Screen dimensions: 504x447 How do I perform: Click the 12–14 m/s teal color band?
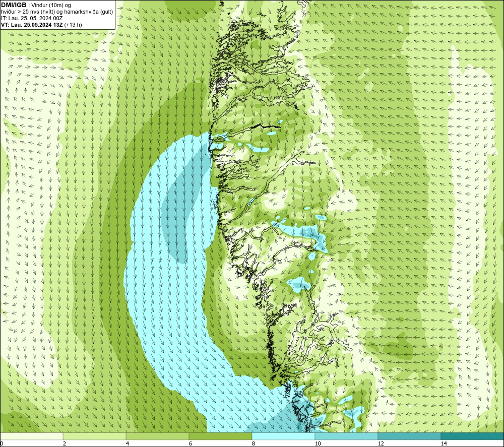point(409,436)
